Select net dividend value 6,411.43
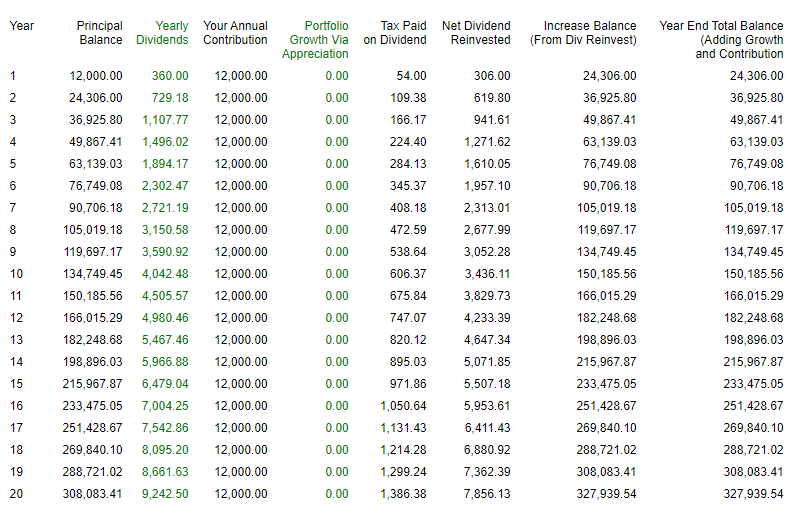Image resolution: width=801 pixels, height=518 pixels. click(x=487, y=428)
